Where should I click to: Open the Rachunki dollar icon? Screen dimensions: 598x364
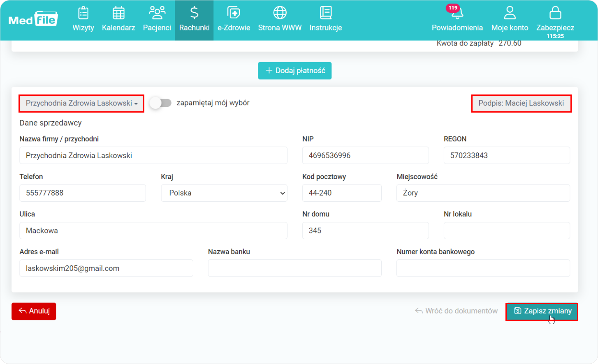[194, 13]
